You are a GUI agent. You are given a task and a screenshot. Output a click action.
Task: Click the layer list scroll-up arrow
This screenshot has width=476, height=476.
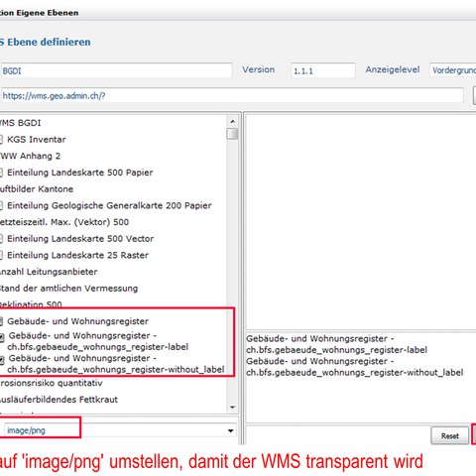pyautogui.click(x=232, y=122)
